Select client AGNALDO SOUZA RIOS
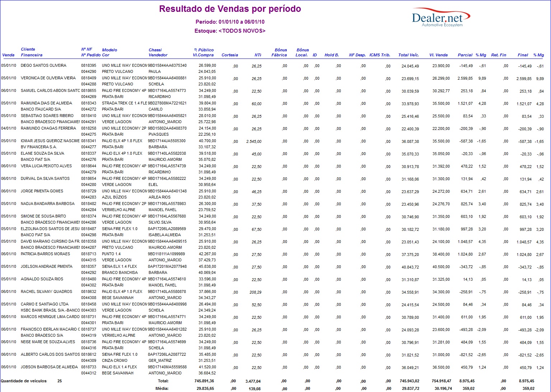Screen dimensions: 551x392 [42, 279]
